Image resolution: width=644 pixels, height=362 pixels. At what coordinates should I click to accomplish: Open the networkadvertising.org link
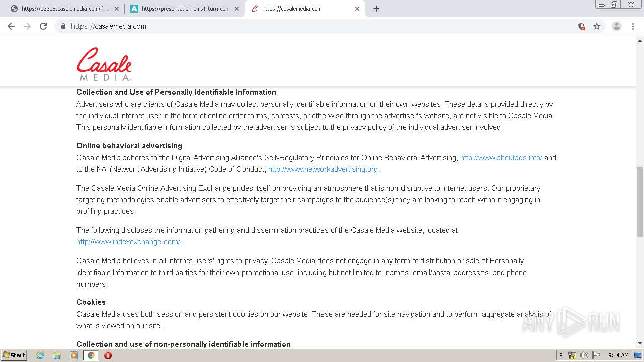[324, 169]
